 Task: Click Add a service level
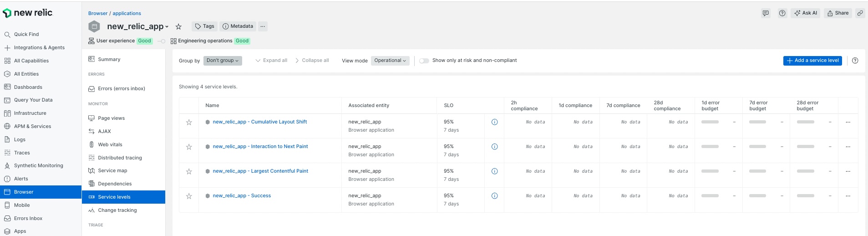pyautogui.click(x=812, y=61)
